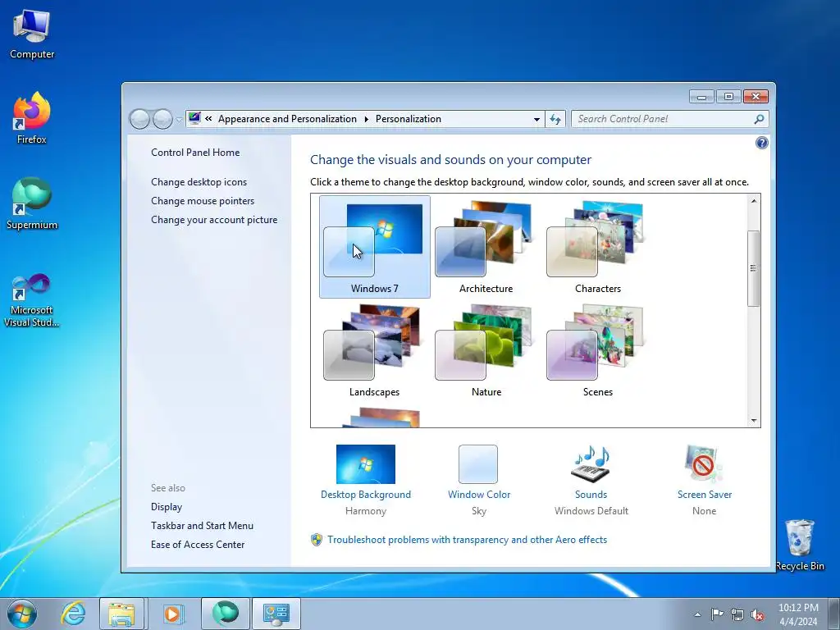Open Control Panel Home
840x630 pixels.
point(195,152)
